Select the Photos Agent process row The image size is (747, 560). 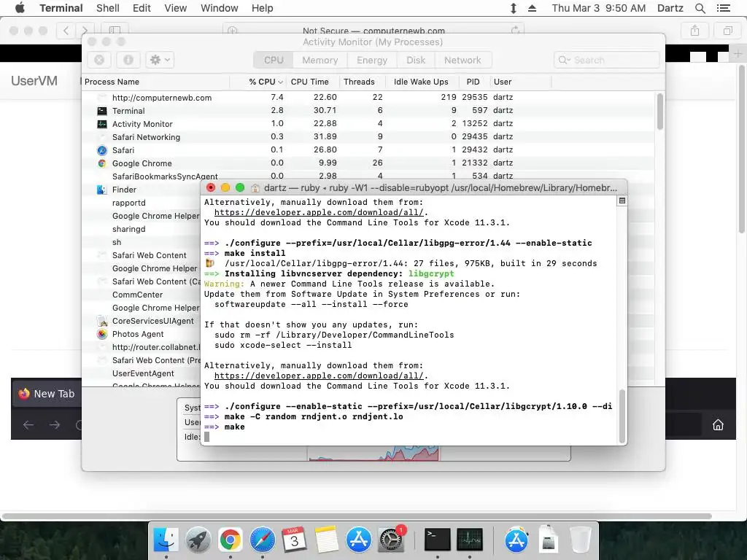[141, 334]
